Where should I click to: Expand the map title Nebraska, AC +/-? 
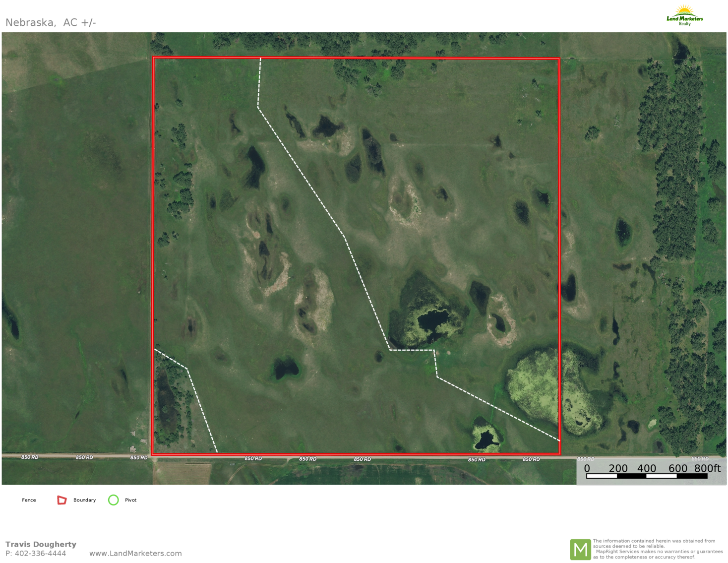click(51, 22)
